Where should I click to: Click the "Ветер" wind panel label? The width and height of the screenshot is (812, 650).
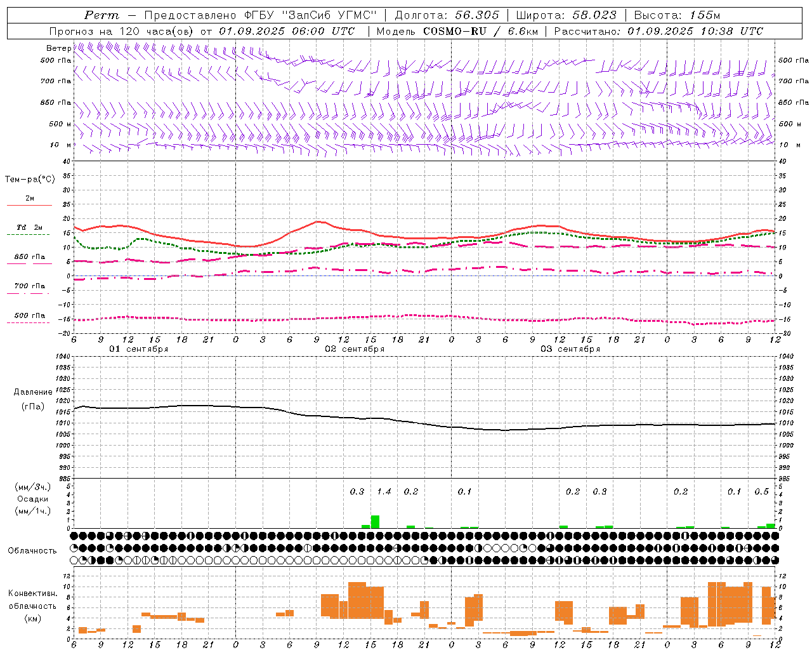[59, 48]
